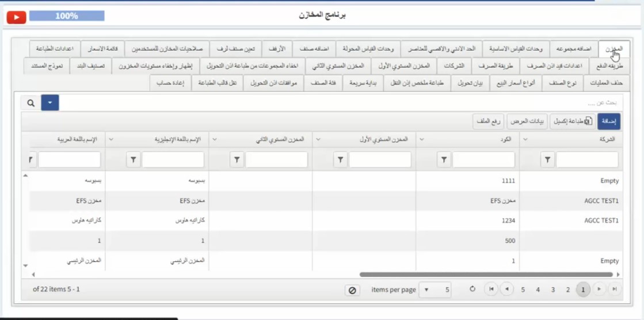The height and width of the screenshot is (320, 644).
Task: Click الإسم باللغة العربية column filter input
Action: 70,160
